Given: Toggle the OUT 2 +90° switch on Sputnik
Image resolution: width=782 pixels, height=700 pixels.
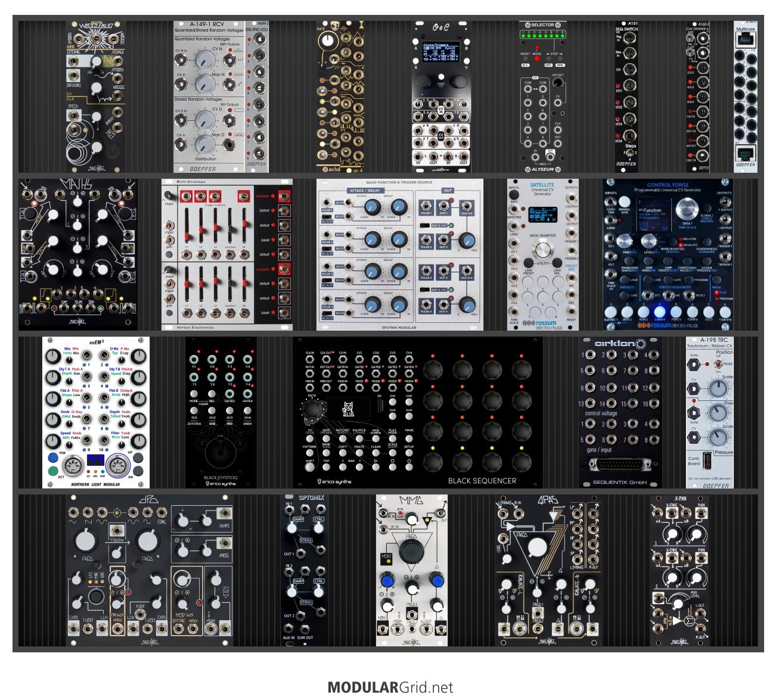Looking at the screenshot, I should pyautogui.click(x=424, y=225).
